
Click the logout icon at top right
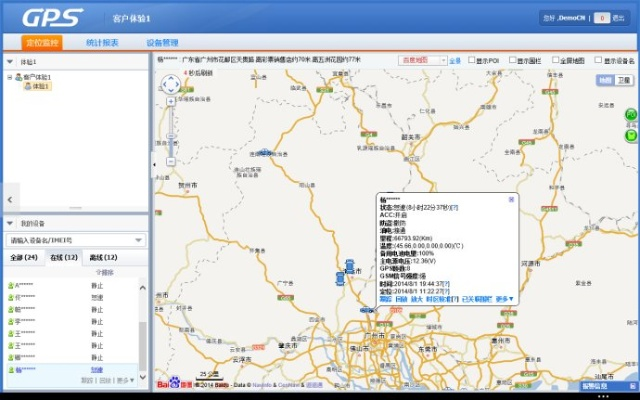coord(602,17)
